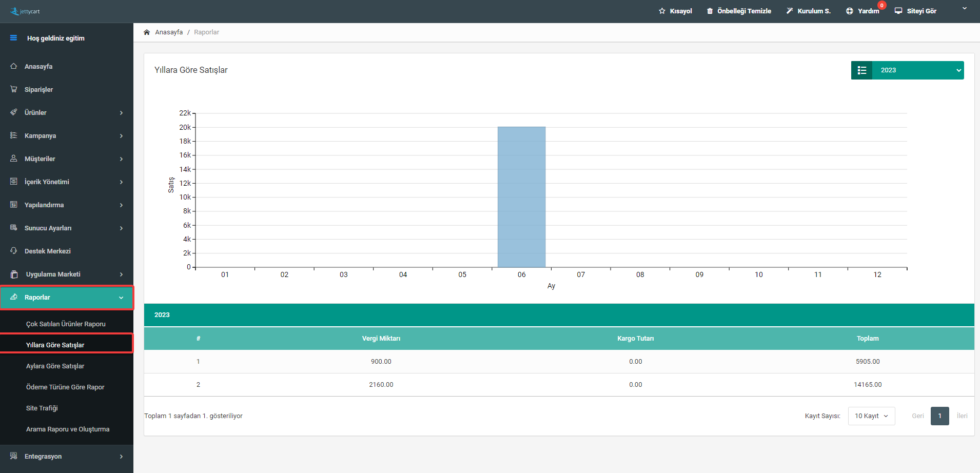Click the Destek Merkezi headset icon
980x473 pixels.
click(x=14, y=251)
